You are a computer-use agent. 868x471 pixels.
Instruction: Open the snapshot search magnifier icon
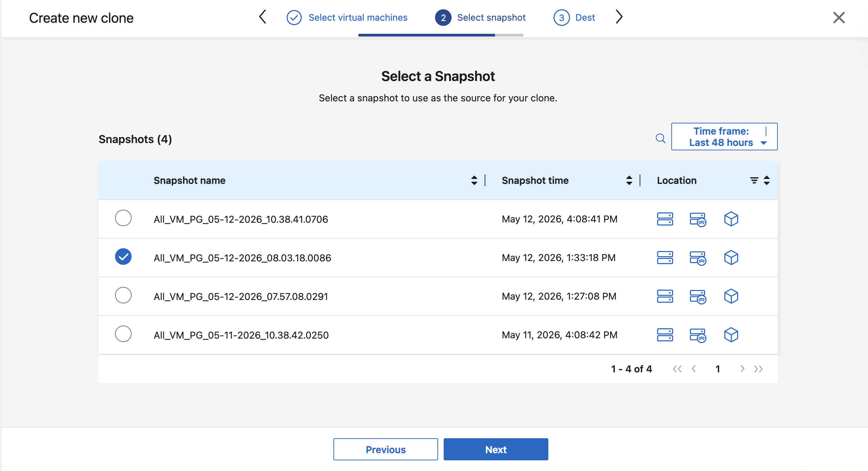(x=660, y=139)
